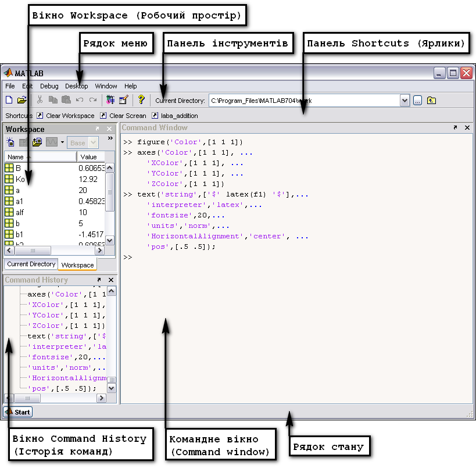
Task: Click the MATLAB Start button
Action: point(18,412)
